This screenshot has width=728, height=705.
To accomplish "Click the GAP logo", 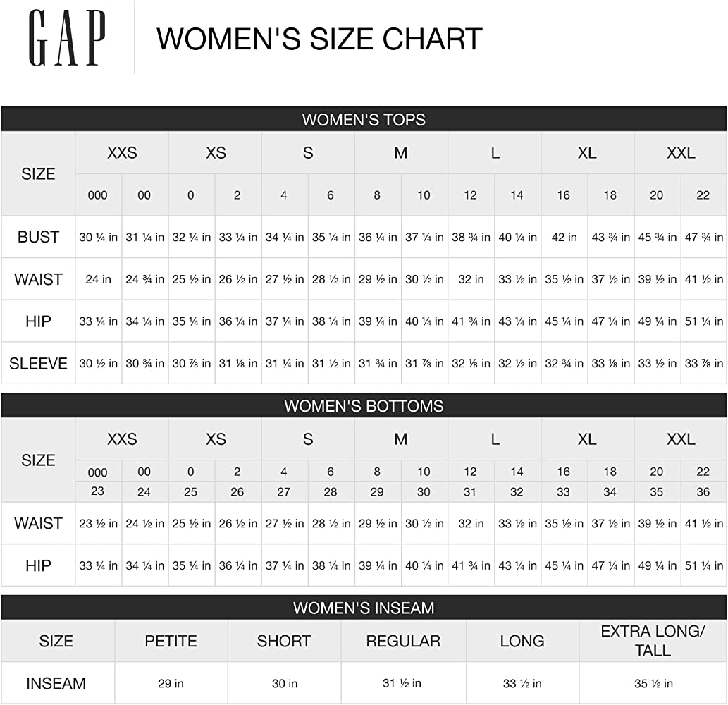I will click(67, 38).
